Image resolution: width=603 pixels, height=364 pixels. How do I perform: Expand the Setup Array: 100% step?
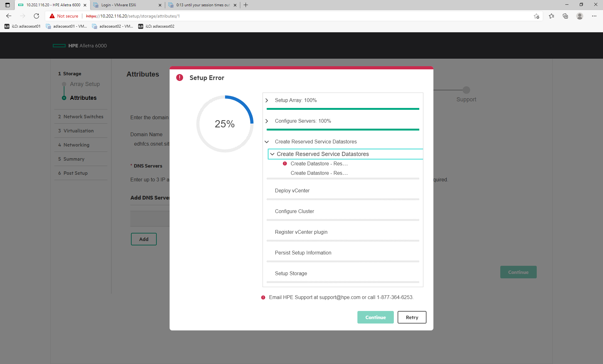point(267,100)
